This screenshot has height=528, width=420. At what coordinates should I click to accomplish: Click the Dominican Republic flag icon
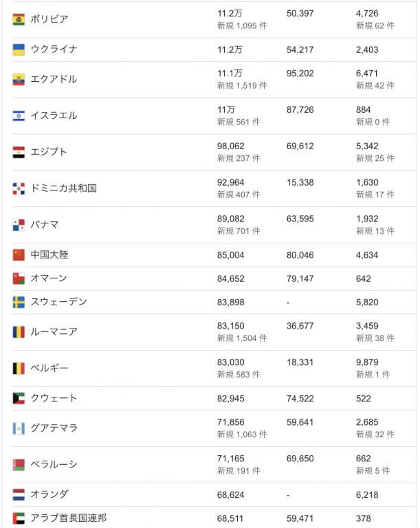[19, 188]
